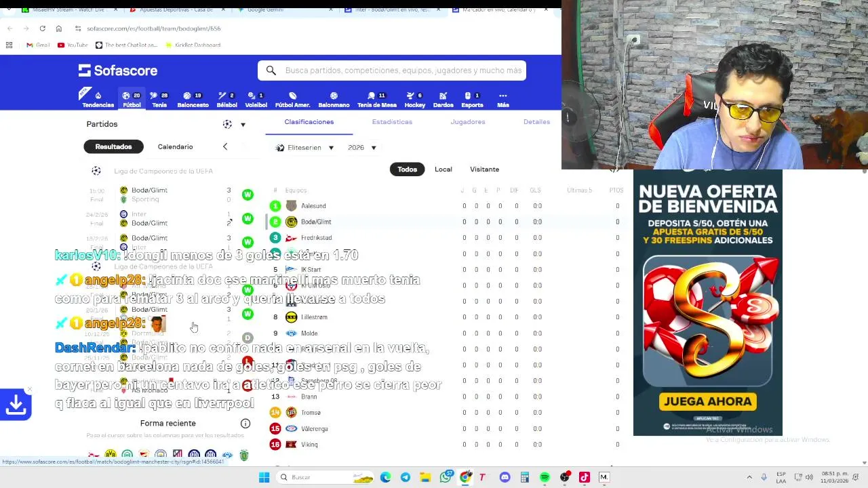Screen dimensions: 868x488
Task: Open Telegram from the taskbar
Action: (406, 478)
